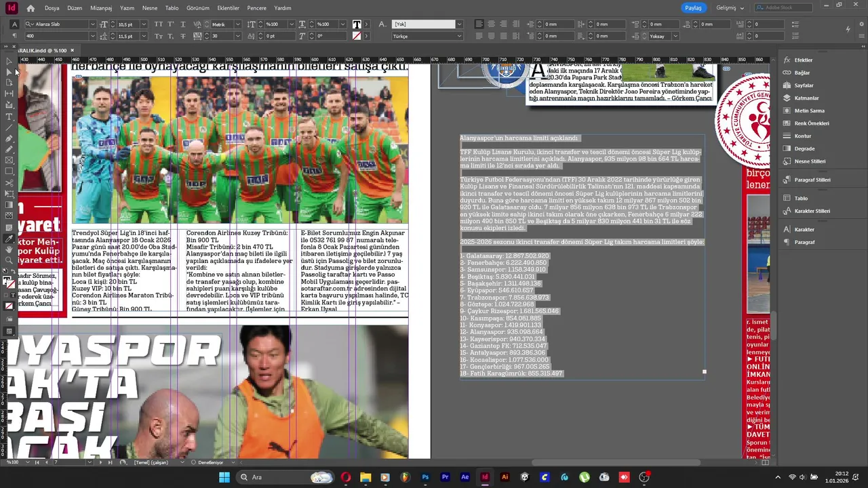Open the language dropdown Türkçe
The image size is (868, 488).
pyautogui.click(x=458, y=36)
